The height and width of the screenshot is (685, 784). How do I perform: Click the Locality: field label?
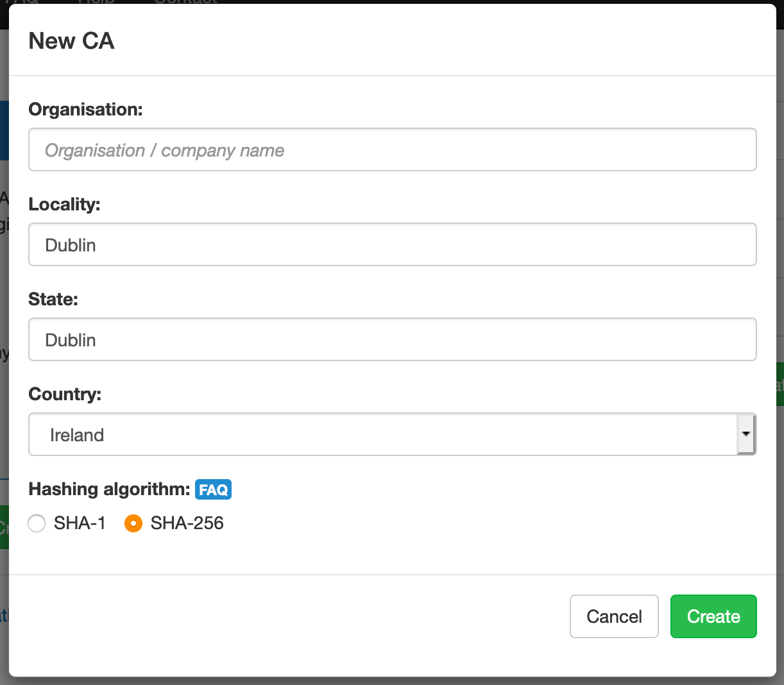[64, 205]
